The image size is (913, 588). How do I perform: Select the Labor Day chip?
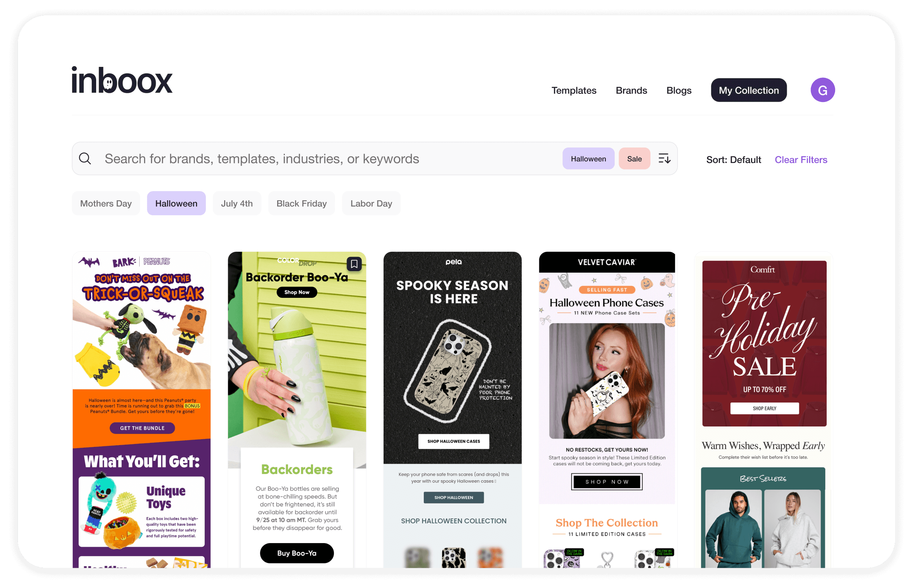click(x=371, y=203)
